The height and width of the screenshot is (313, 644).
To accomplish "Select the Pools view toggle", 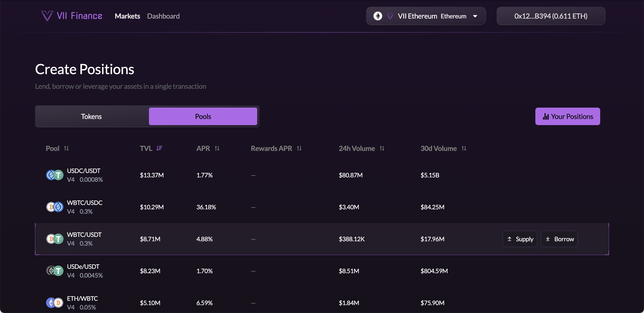I will (203, 116).
